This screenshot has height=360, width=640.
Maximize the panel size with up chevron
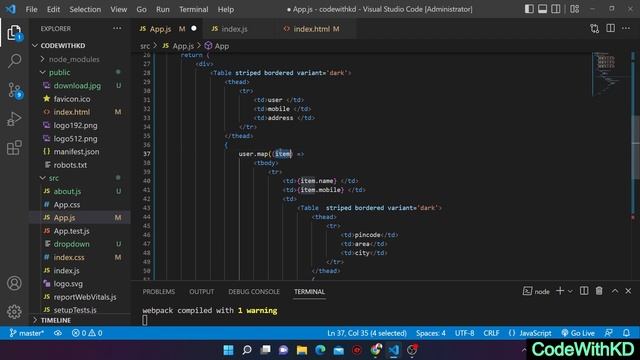click(x=615, y=291)
